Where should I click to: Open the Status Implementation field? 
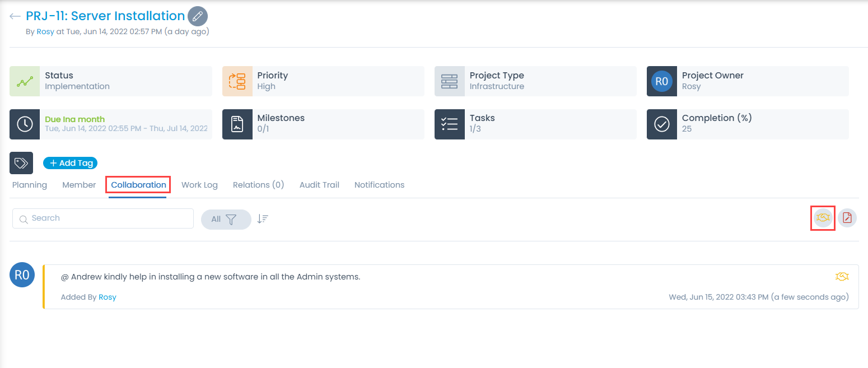111,81
